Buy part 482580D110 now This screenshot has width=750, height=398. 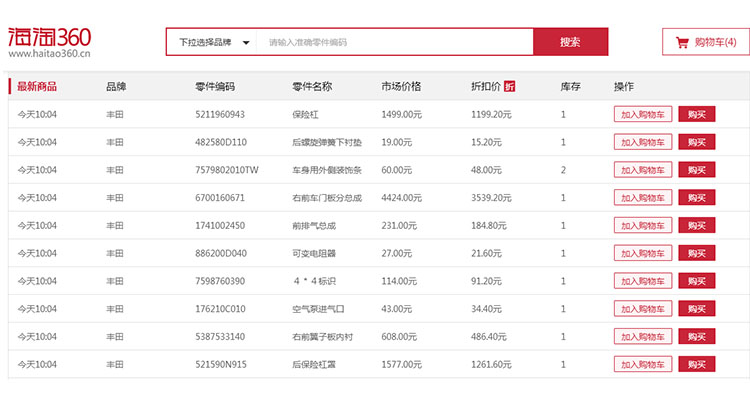(696, 142)
